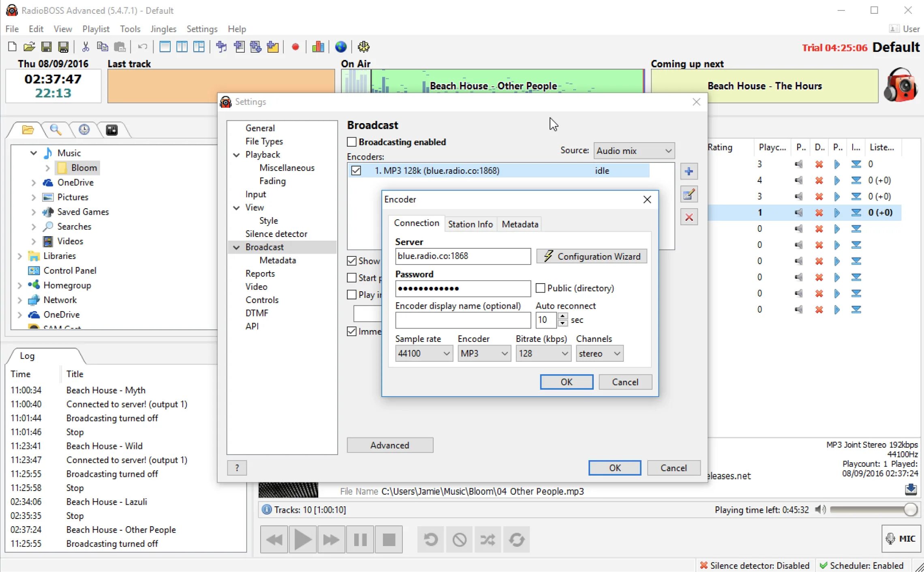
Task: Uncheck the MP3 128k encoder checkbox
Action: 356,171
